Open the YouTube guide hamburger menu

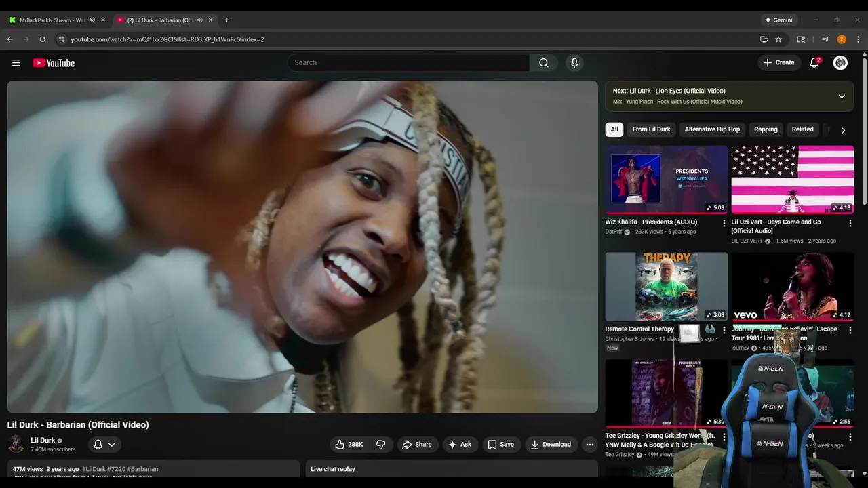(16, 63)
